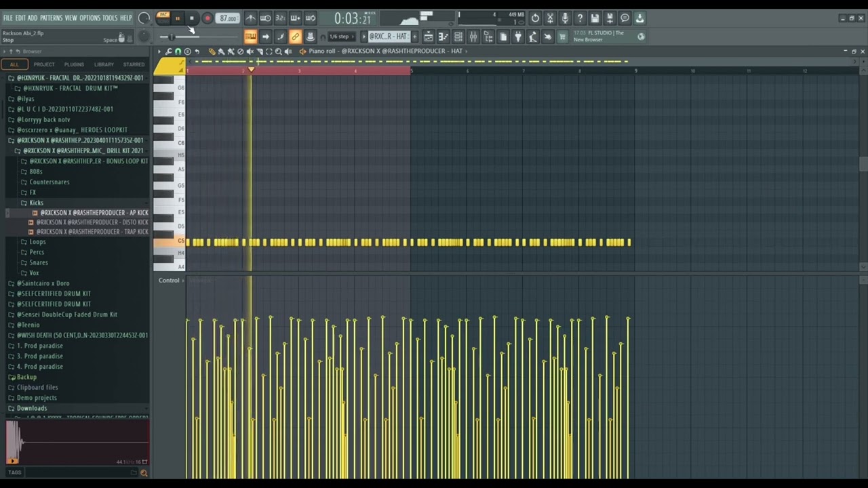868x488 pixels.
Task: Select the piano roll Delete tool
Action: 240,52
